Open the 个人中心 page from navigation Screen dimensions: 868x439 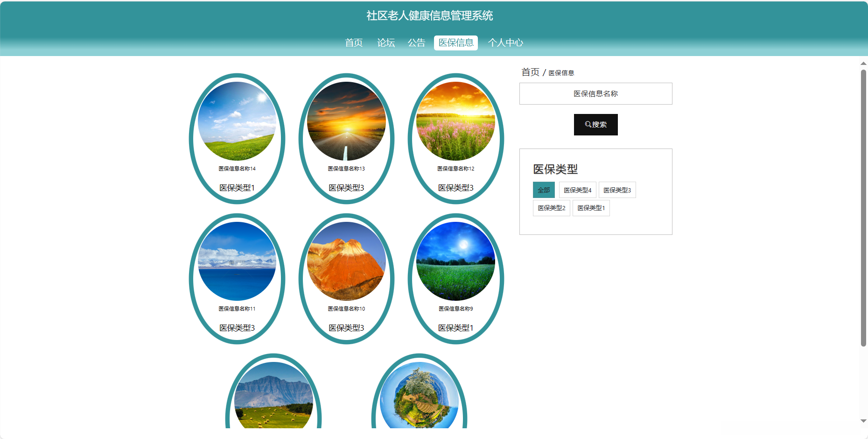tap(506, 42)
